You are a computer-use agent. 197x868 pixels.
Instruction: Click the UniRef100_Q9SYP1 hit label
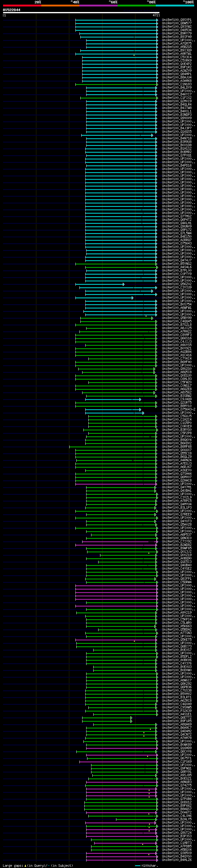[176, 20]
